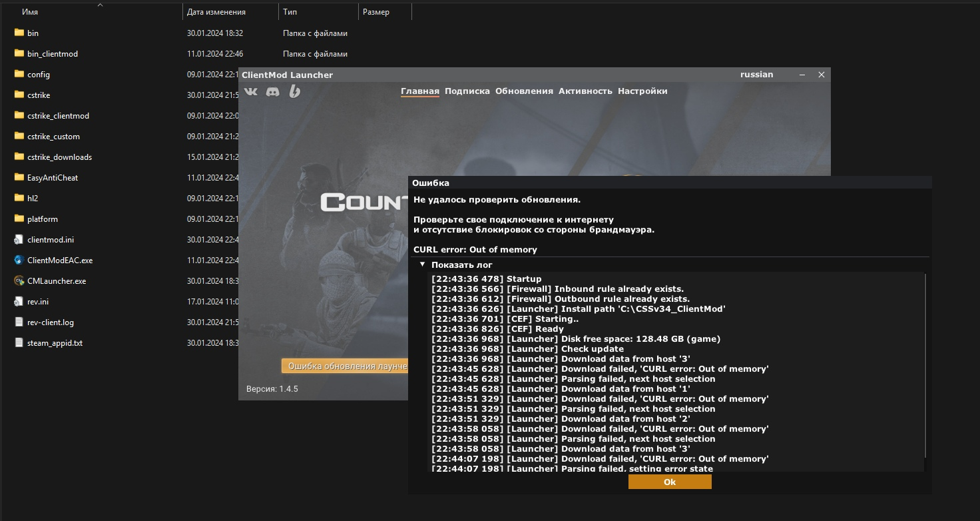The height and width of the screenshot is (521, 980).
Task: Click the Ошибка обновления лаунчера button
Action: coord(345,366)
